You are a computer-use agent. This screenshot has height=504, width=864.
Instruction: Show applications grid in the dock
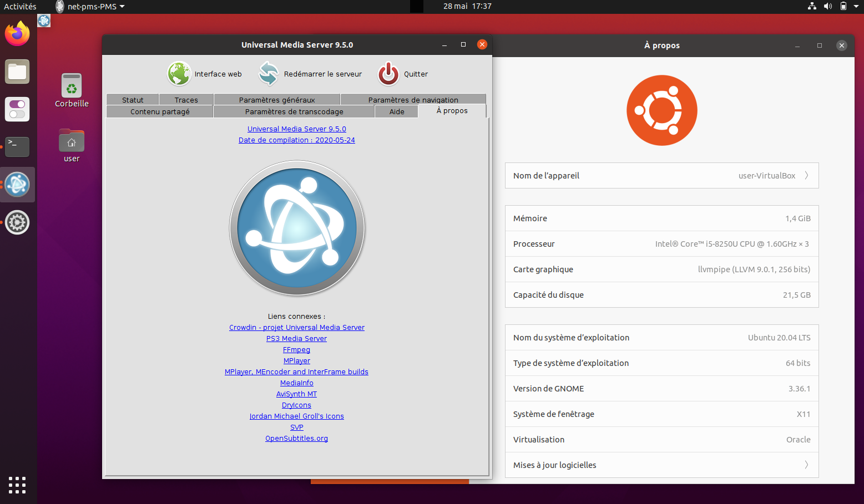click(17, 485)
